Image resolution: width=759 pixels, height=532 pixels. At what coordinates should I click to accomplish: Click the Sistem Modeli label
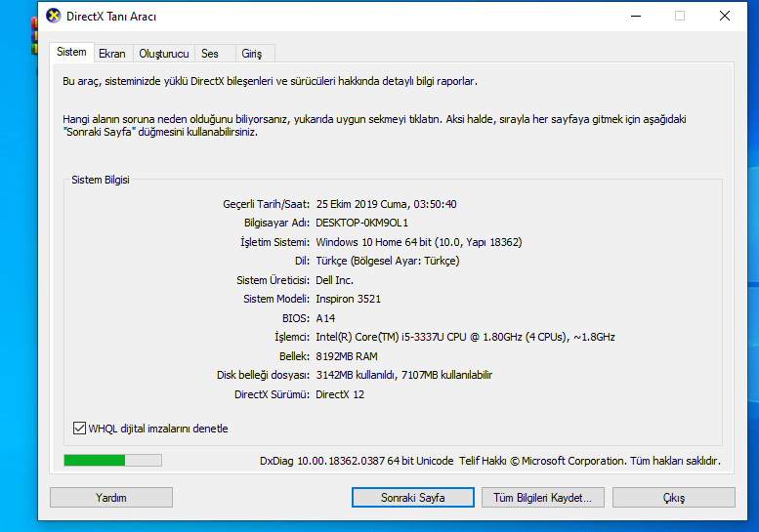(x=276, y=299)
